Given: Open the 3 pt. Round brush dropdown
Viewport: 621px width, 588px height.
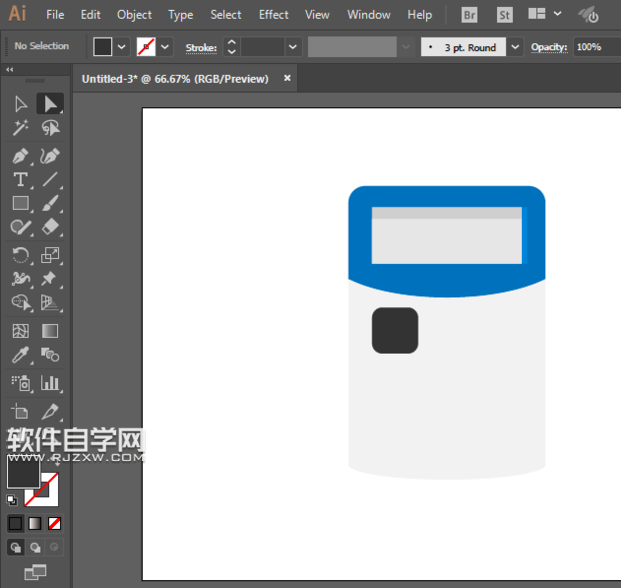Looking at the screenshot, I should 515,47.
